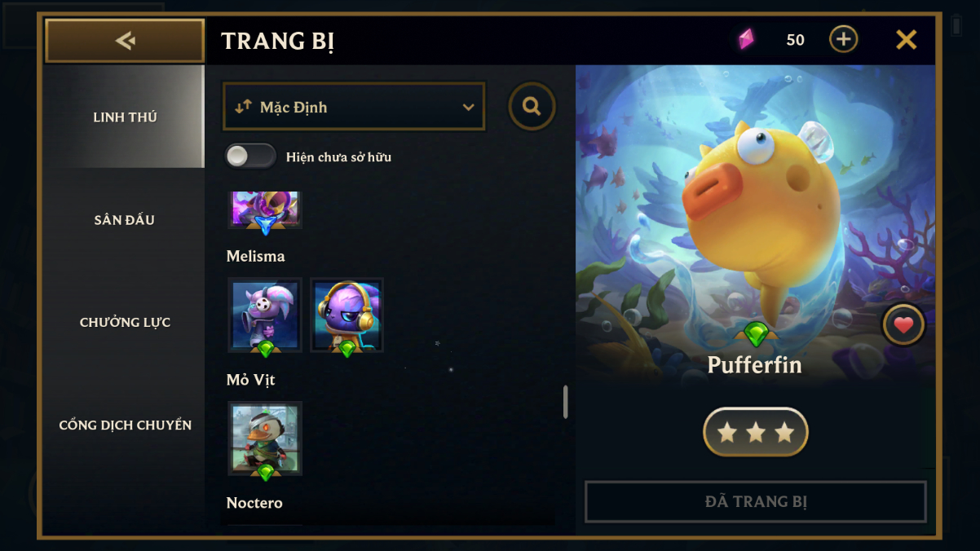Click the back arrow button
This screenshot has height=551, width=980.
coord(125,41)
